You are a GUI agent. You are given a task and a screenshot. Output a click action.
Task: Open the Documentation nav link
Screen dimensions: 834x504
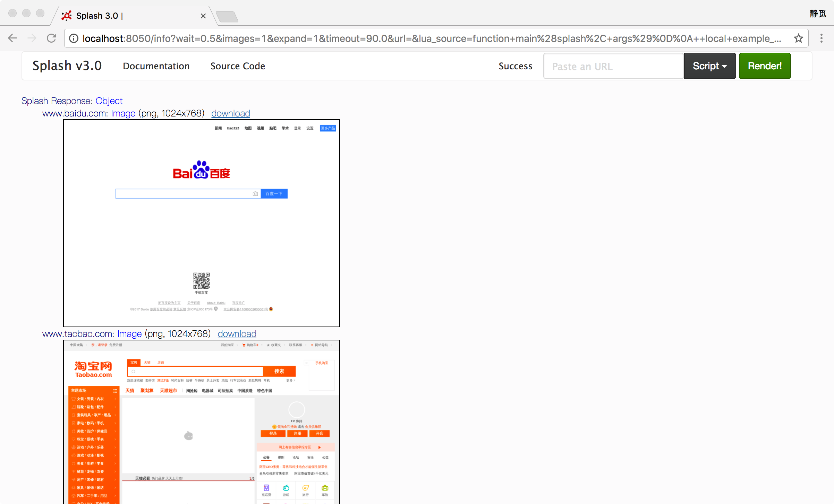point(156,66)
